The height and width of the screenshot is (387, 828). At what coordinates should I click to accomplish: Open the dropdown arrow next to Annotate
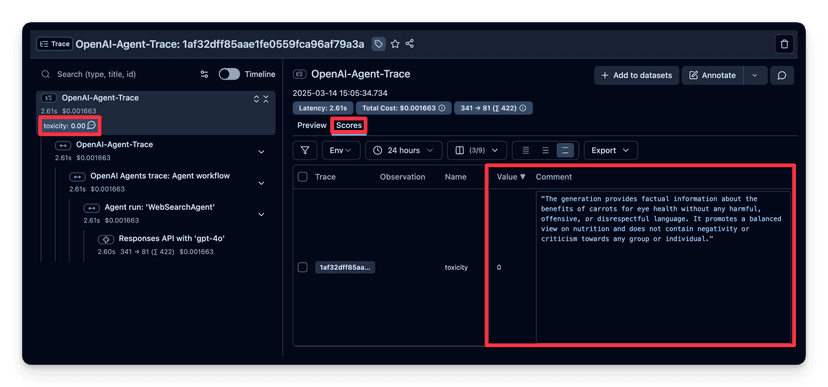point(755,75)
